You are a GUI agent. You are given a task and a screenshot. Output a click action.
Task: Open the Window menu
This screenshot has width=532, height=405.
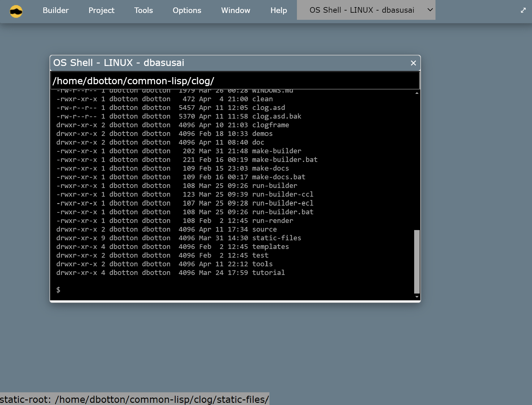tap(235, 11)
